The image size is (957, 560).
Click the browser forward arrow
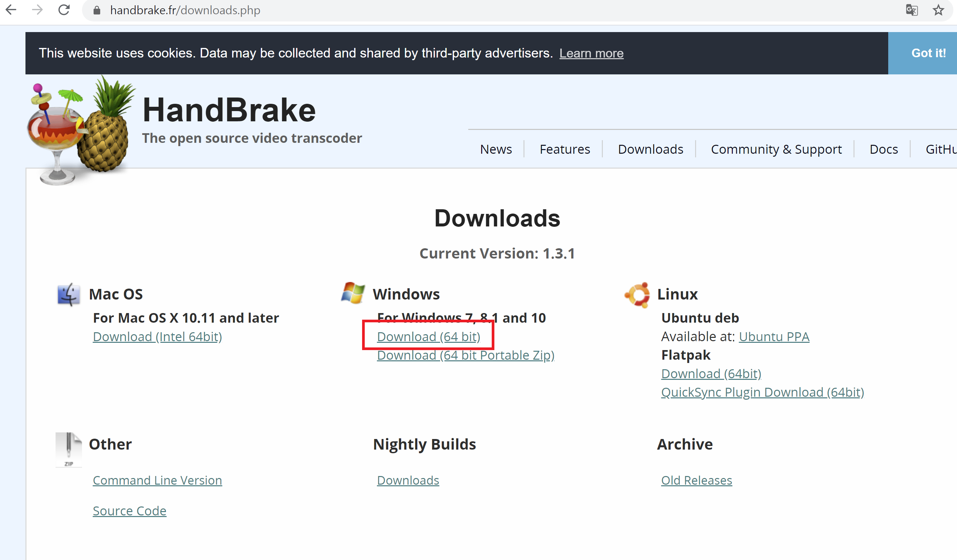point(37,10)
